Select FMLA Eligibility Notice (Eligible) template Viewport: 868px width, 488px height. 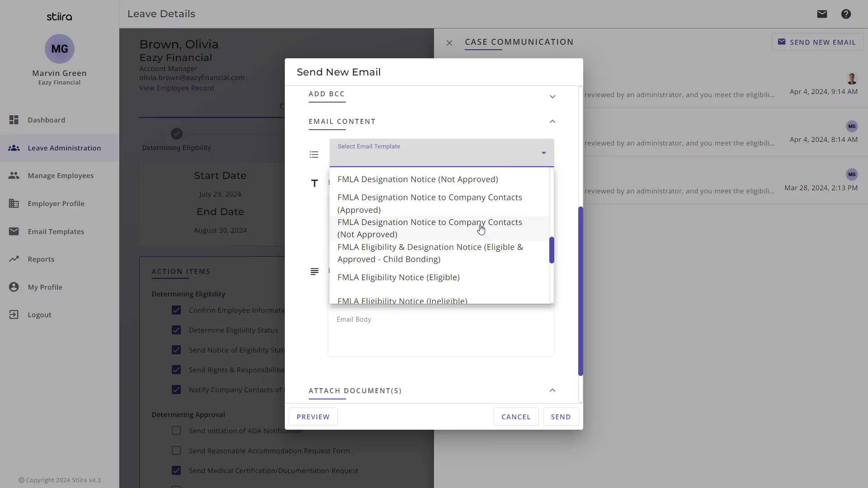[x=398, y=277]
